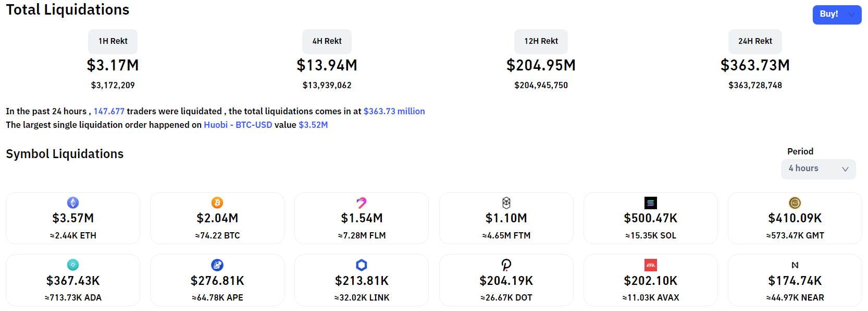The height and width of the screenshot is (311, 868).
Task: Select the 4H Rekt tab
Action: (x=327, y=41)
